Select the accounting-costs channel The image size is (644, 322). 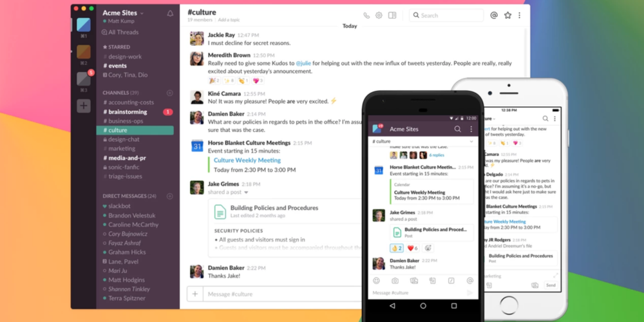129,102
